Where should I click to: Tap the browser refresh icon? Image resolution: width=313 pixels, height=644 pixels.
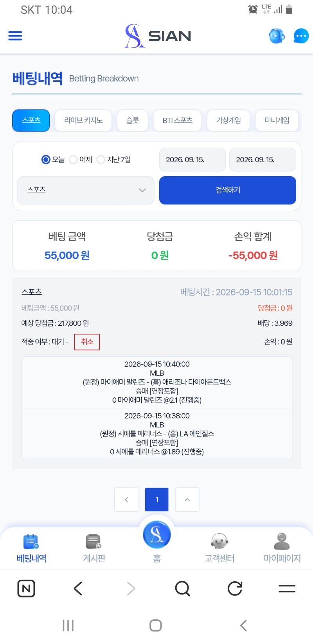click(235, 588)
